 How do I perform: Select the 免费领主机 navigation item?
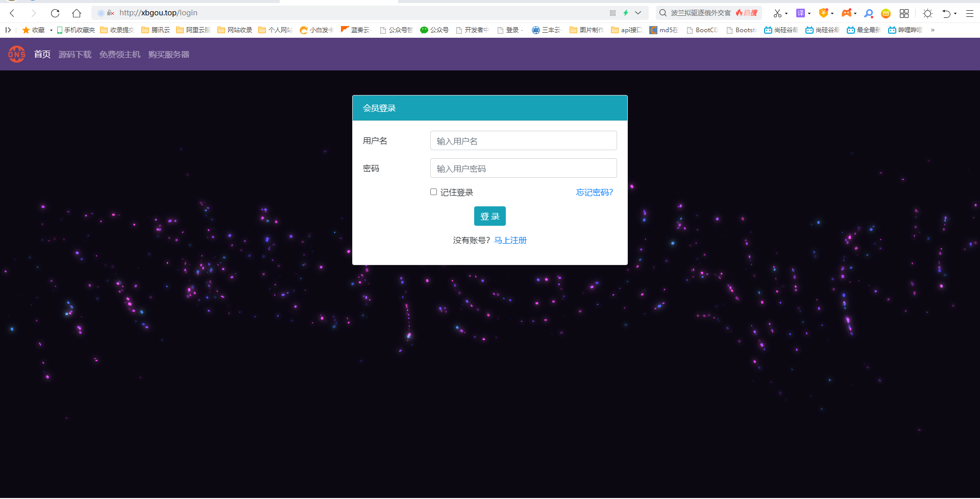tap(119, 55)
